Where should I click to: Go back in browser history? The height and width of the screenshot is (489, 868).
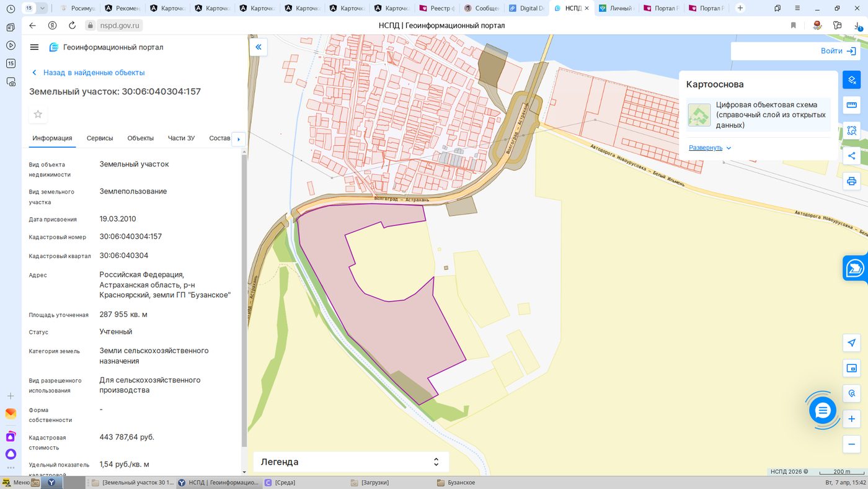coord(33,25)
